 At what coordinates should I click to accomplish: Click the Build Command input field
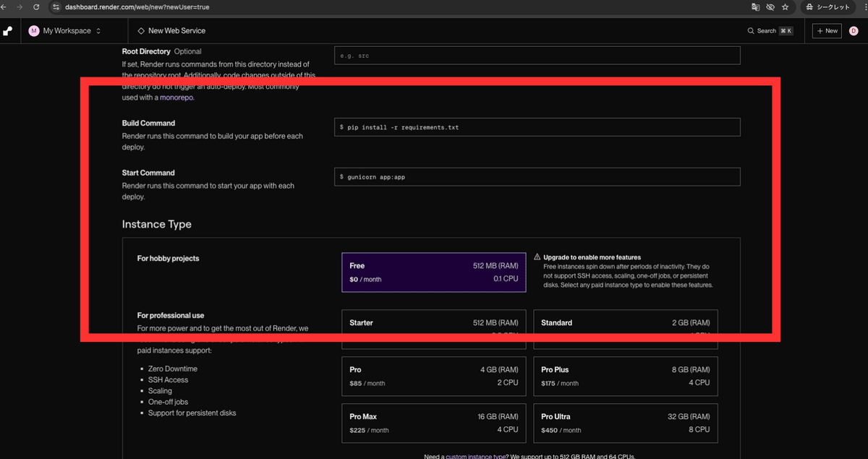537,127
